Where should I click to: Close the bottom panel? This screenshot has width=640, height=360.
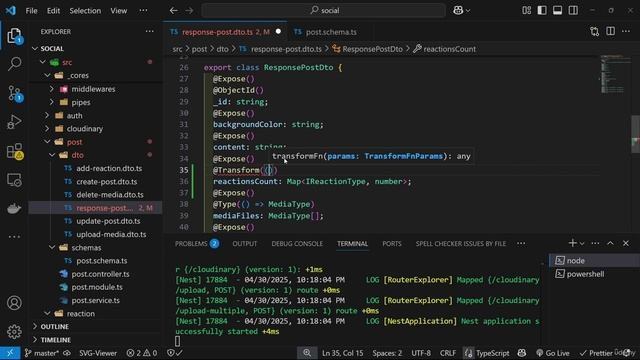coord(626,243)
